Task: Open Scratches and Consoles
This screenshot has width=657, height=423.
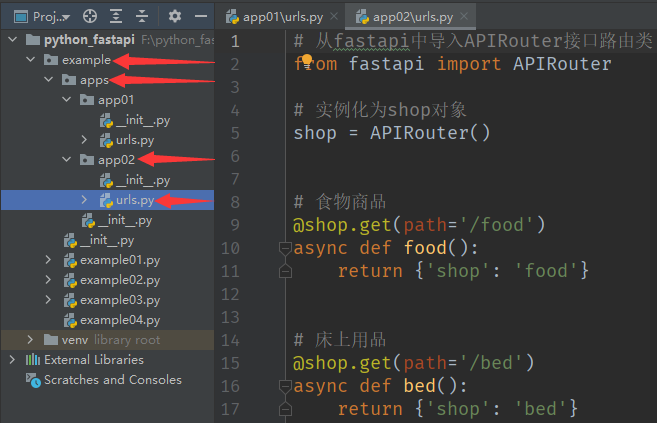Action: coord(113,380)
